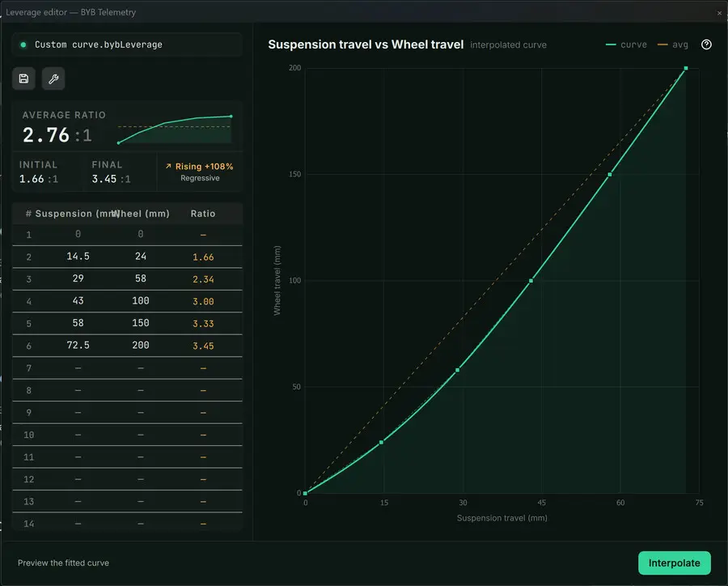Click the ratio value 2.34

pyautogui.click(x=203, y=279)
